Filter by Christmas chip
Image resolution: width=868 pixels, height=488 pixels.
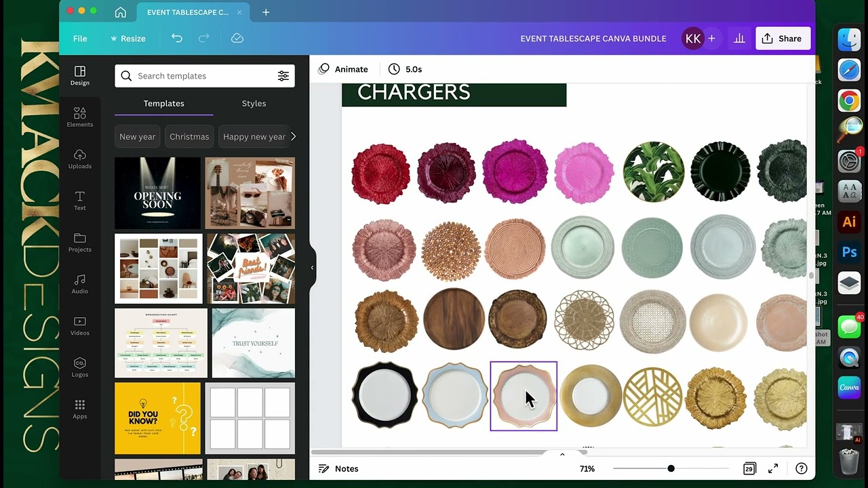click(x=189, y=136)
